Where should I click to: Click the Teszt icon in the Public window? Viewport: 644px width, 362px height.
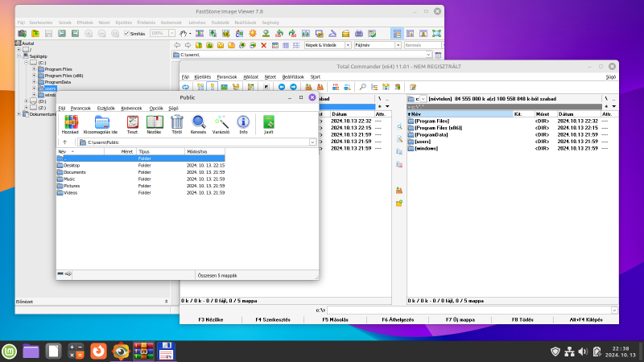pos(132,125)
